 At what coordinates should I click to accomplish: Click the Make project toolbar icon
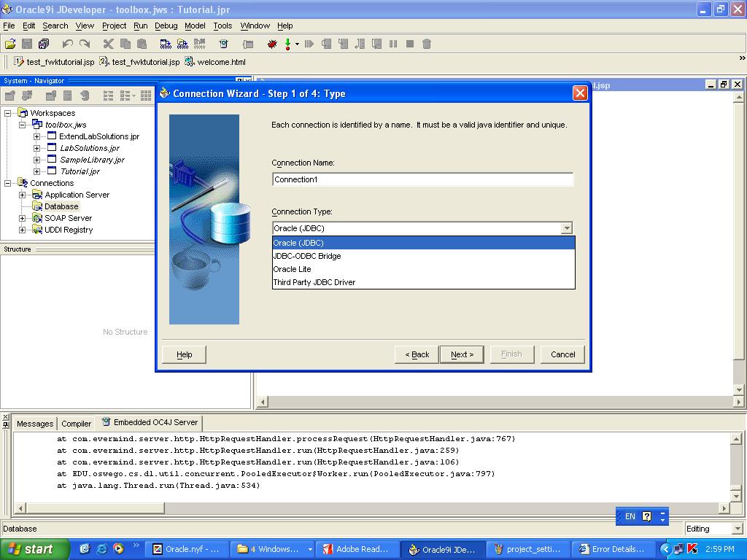[x=166, y=44]
